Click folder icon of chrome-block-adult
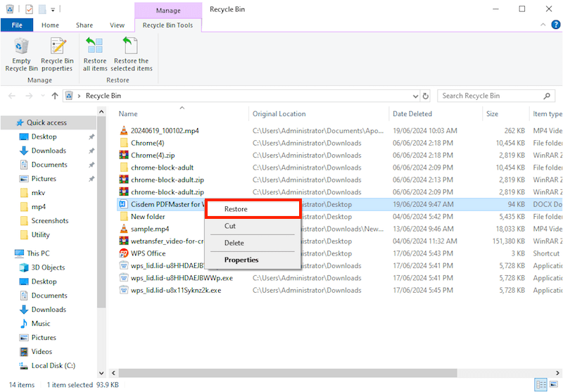 pos(124,167)
